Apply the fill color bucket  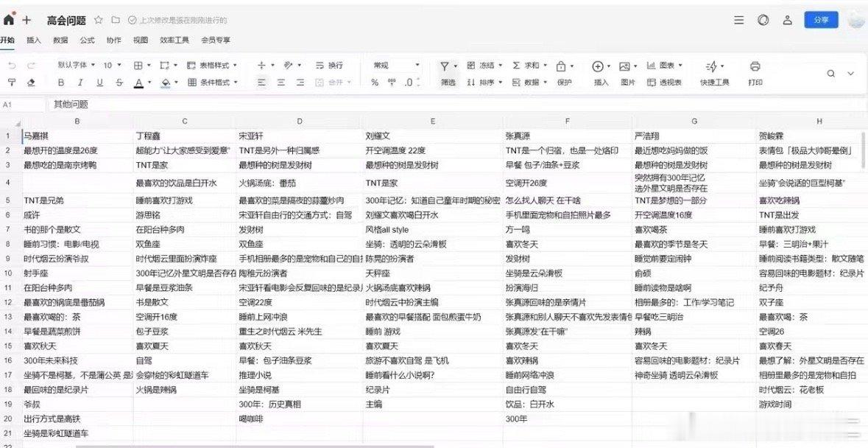(x=165, y=83)
